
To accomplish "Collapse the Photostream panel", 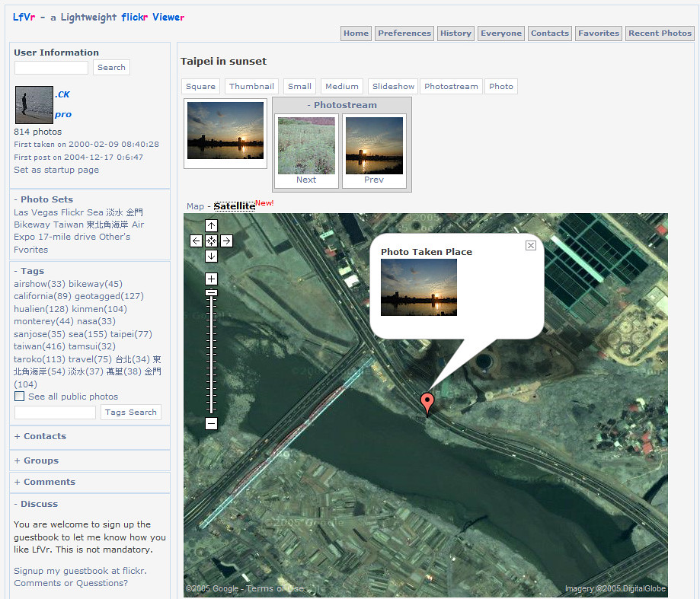I will pos(342,105).
